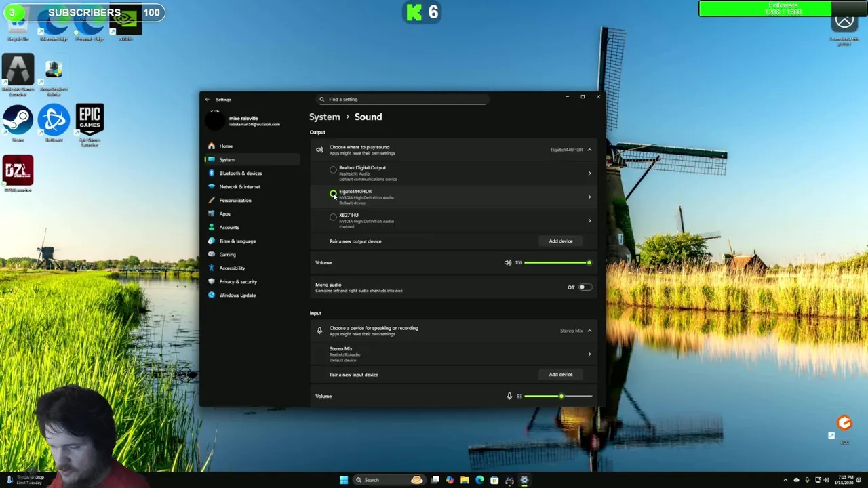Open Microsoft Edge from the taskbar

pyautogui.click(x=479, y=480)
